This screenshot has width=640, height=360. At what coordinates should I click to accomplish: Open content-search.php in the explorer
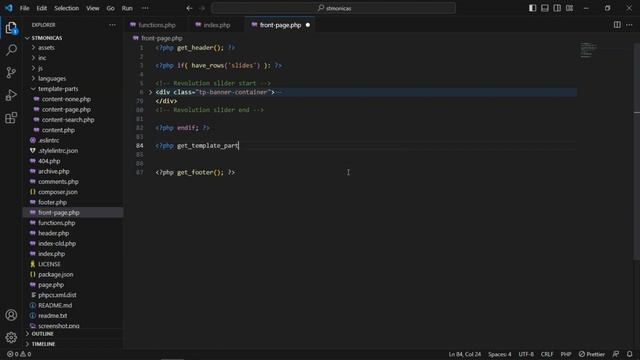[68, 120]
